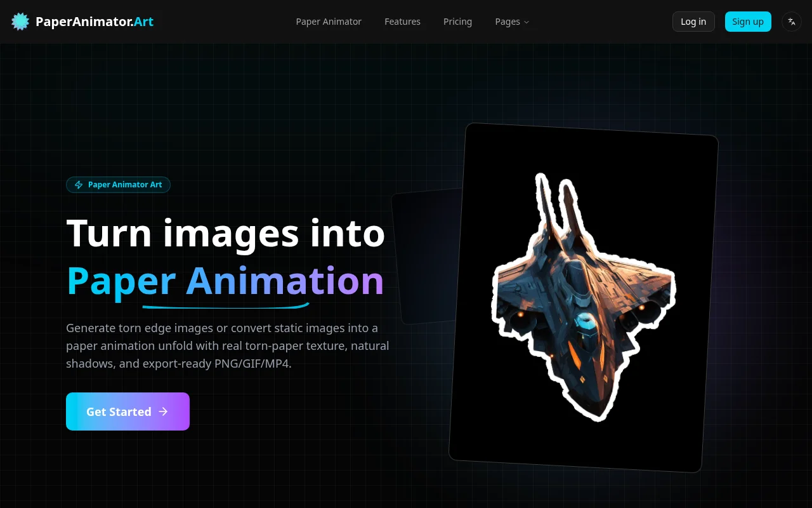812x508 pixels.
Task: Click the cyan .Art text in the logo
Action: pos(144,21)
